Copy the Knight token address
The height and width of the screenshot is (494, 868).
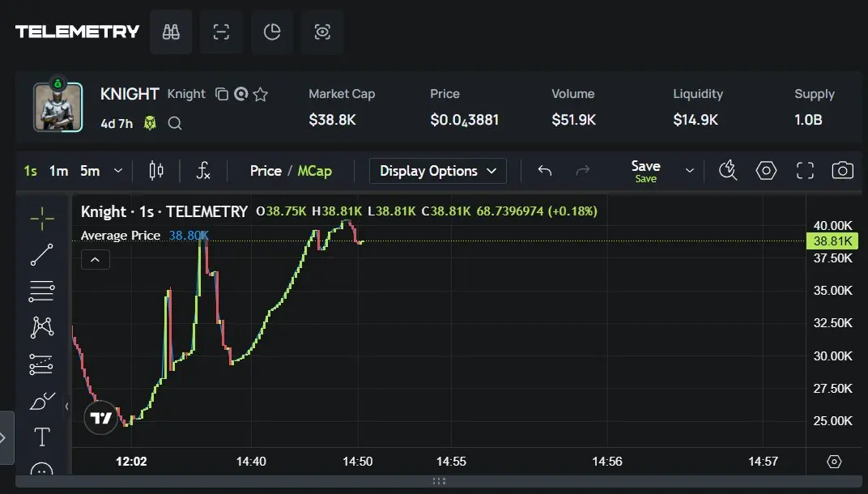(221, 94)
